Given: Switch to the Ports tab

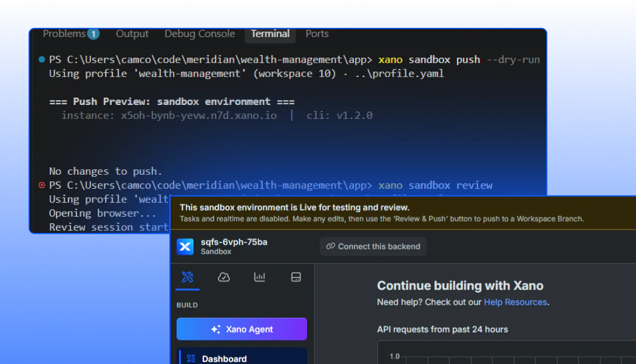Looking at the screenshot, I should [317, 33].
